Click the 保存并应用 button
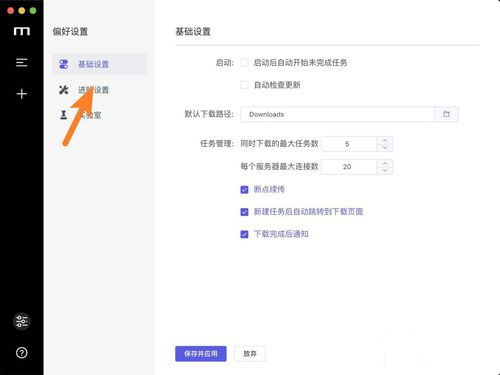Image resolution: width=500 pixels, height=375 pixels. click(201, 354)
